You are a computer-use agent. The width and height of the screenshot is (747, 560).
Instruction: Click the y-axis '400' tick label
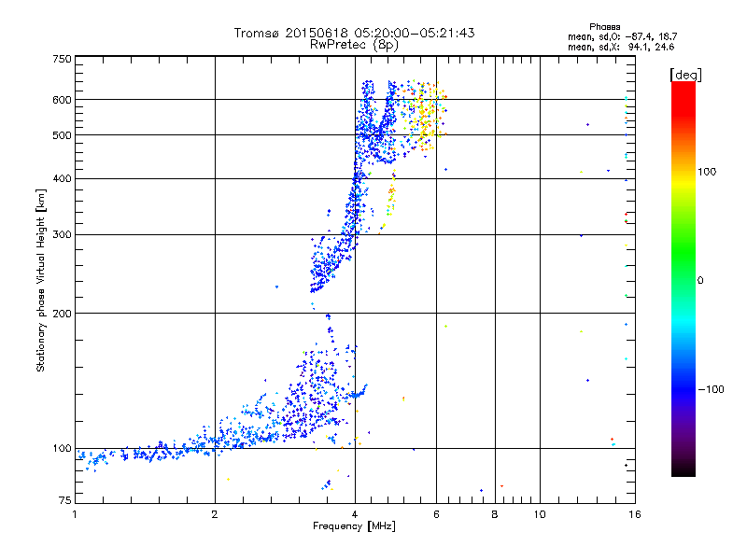click(x=63, y=179)
